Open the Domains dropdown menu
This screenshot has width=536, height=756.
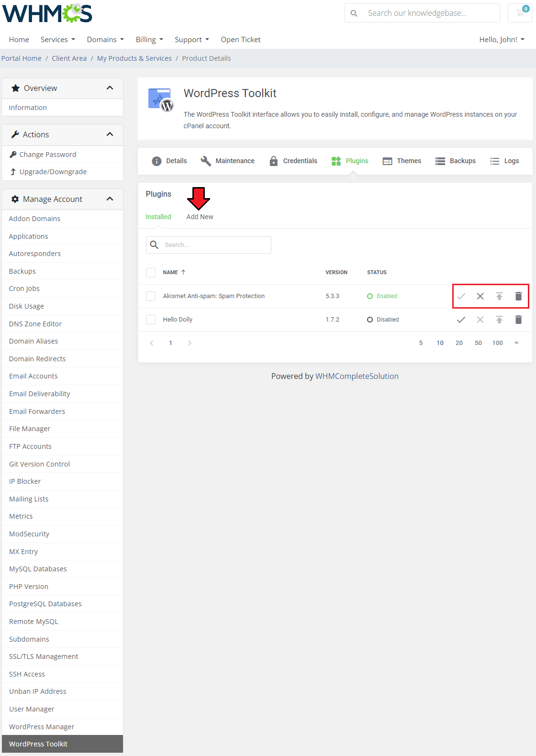click(105, 40)
